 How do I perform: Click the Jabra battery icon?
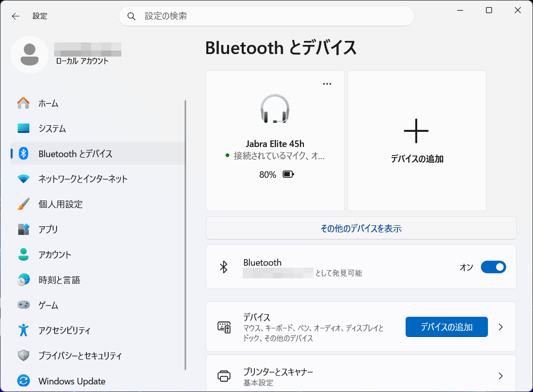tap(288, 174)
